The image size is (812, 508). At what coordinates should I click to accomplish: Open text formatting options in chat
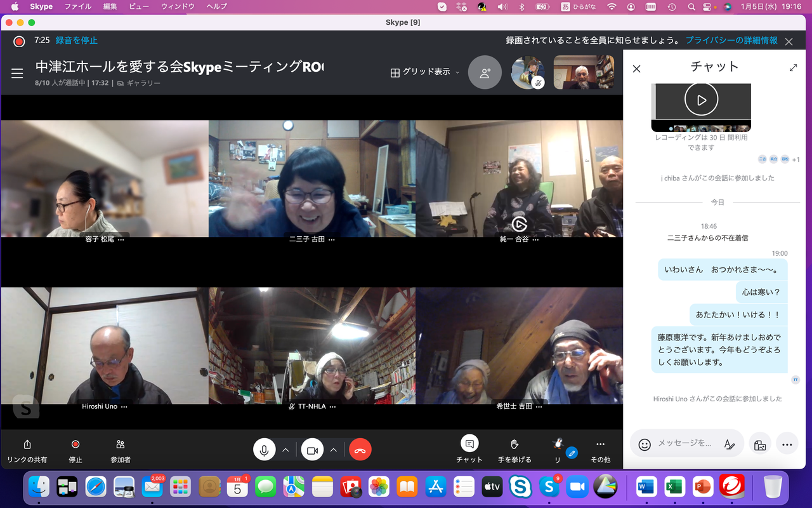(730, 444)
